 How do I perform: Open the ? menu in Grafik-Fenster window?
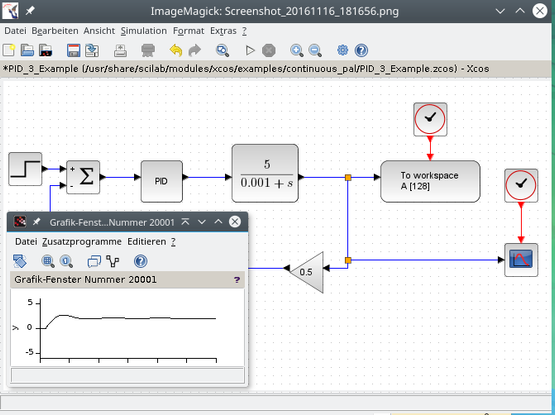[173, 241]
